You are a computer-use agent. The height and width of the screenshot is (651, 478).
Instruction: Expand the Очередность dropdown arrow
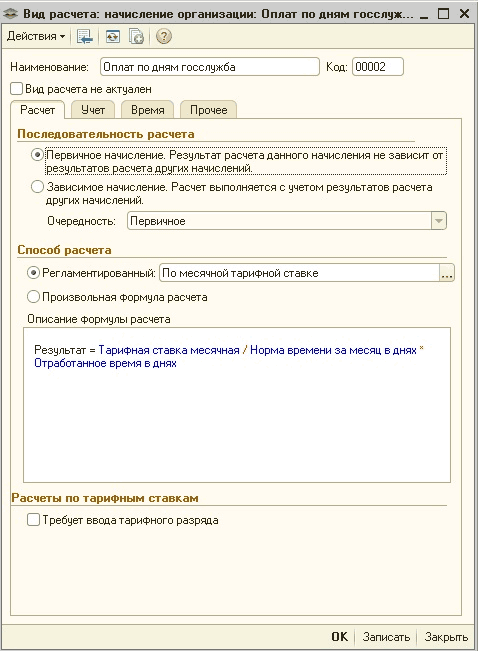pyautogui.click(x=439, y=221)
